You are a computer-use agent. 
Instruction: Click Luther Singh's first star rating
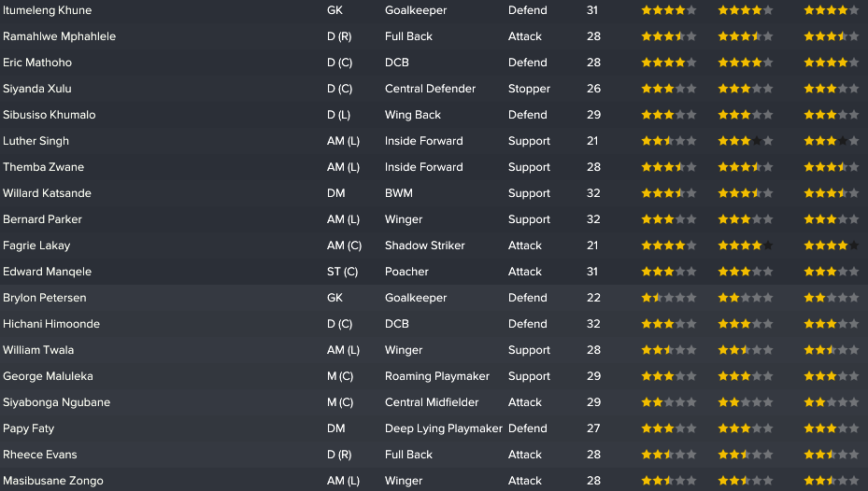(669, 141)
